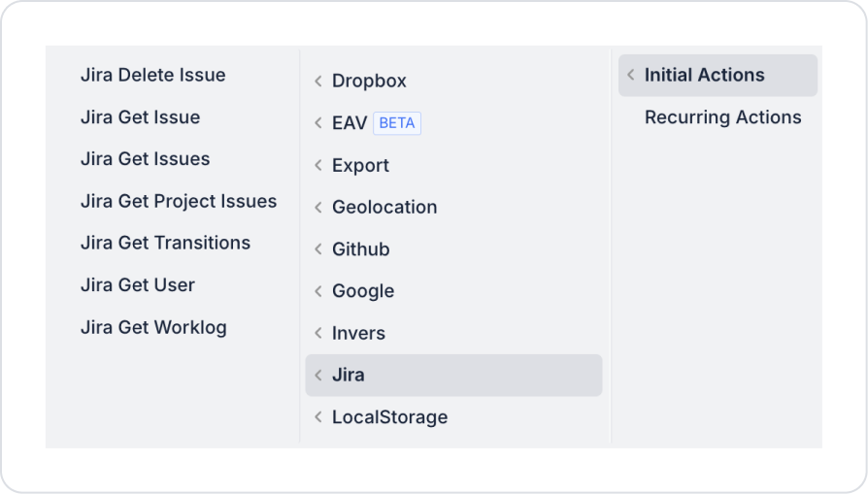Click the chevron beside Github
This screenshot has width=868, height=494.
coord(318,249)
